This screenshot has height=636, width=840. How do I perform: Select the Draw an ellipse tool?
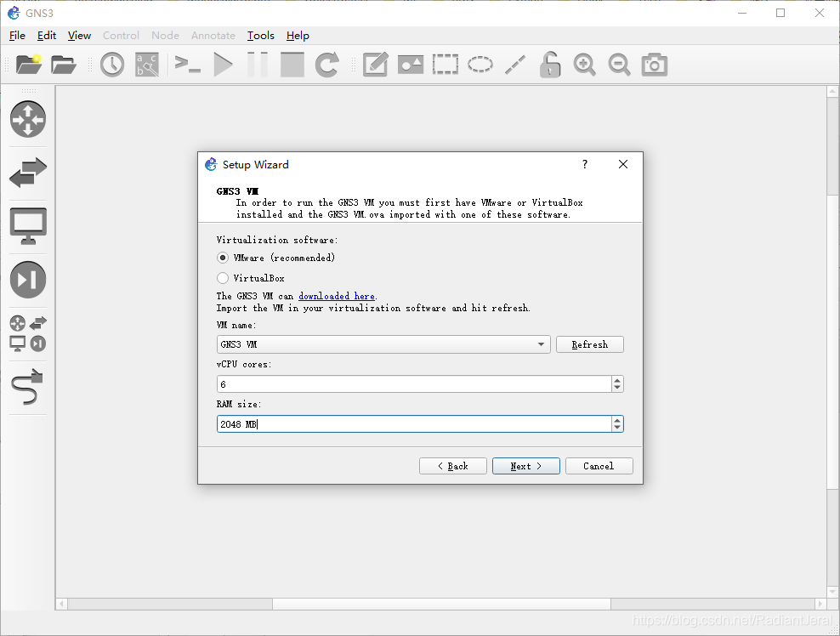[x=480, y=65]
